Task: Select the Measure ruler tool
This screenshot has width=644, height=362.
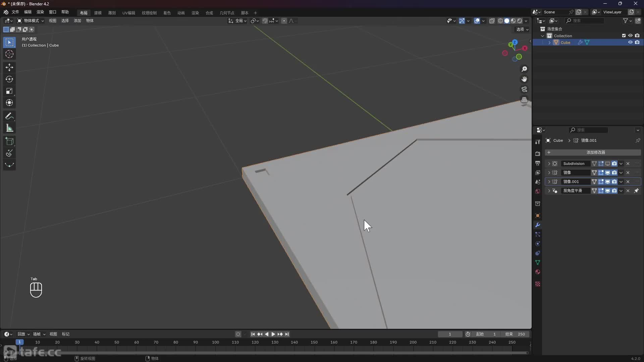Action: 9,128
